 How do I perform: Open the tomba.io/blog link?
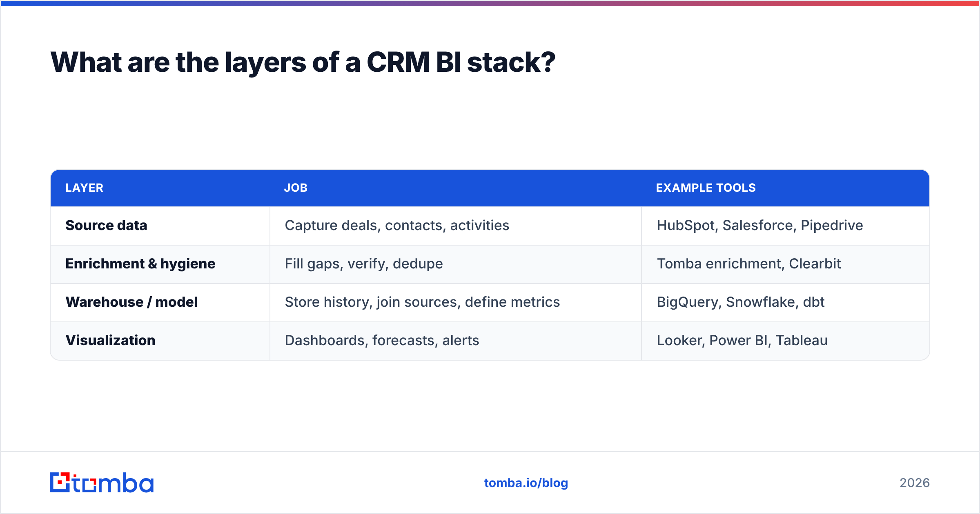tap(526, 483)
